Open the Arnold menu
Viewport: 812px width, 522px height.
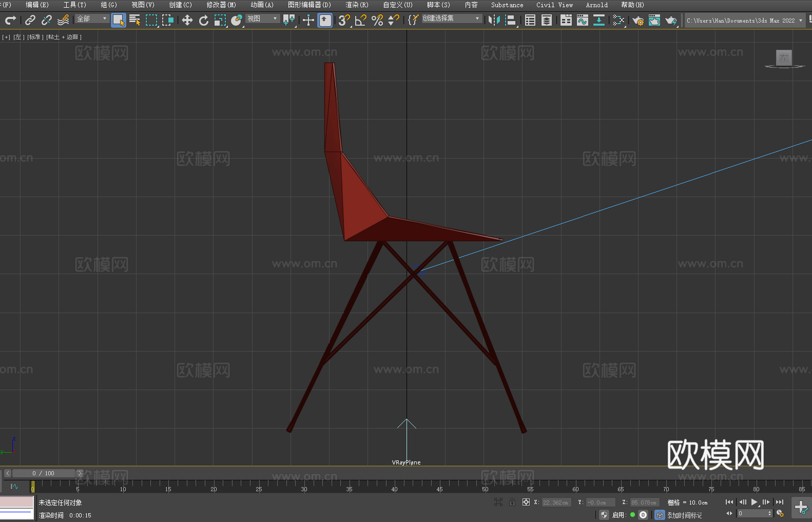[596, 5]
